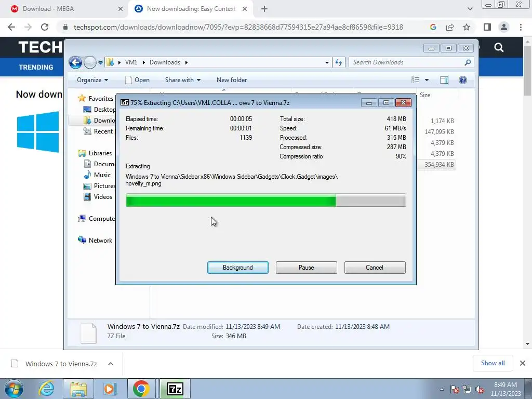Screen dimensions: 532x399
Task: Open Organize menu in Explorer
Action: click(92, 80)
